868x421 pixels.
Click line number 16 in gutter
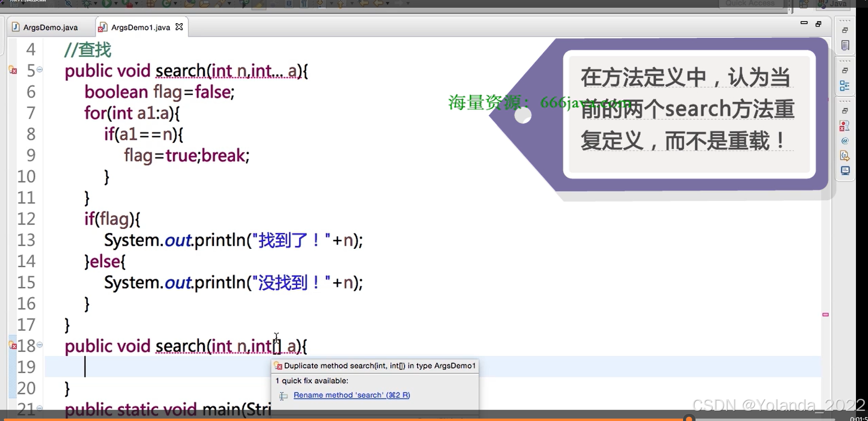[26, 304]
